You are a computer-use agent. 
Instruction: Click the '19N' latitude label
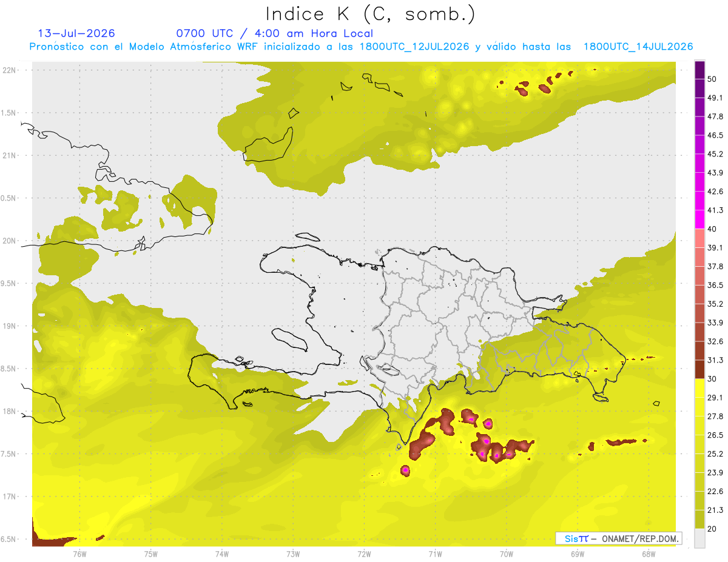(10, 326)
